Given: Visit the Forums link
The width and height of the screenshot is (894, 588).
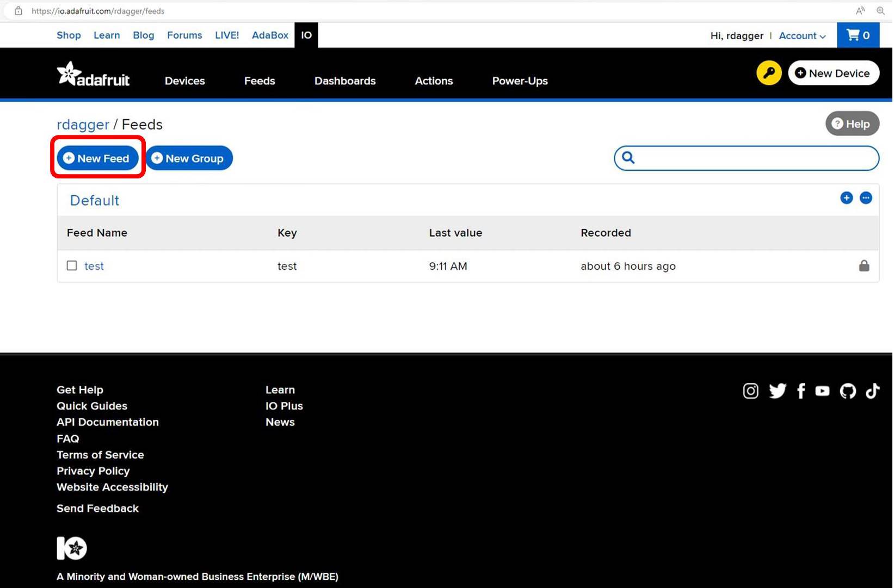Looking at the screenshot, I should click(x=184, y=35).
